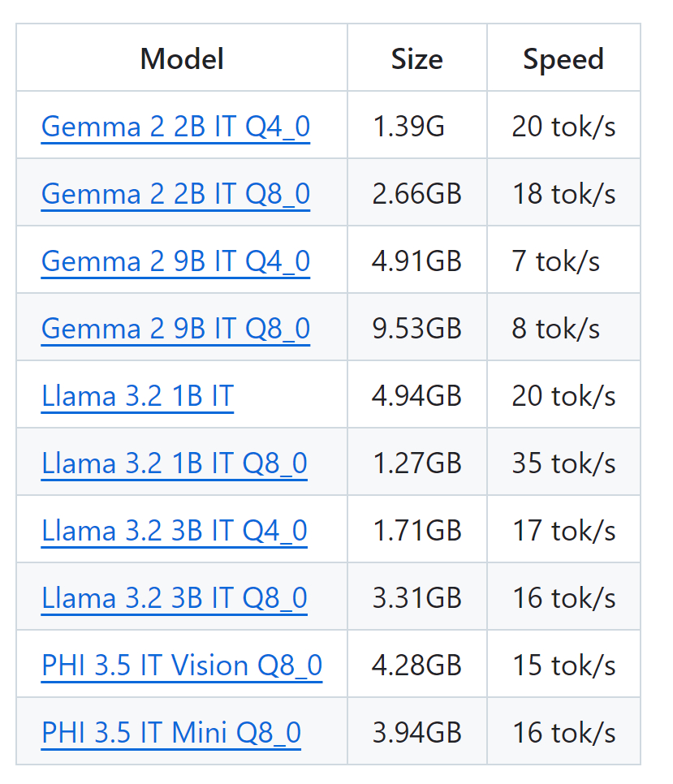This screenshot has width=673, height=784.
Task: Open the PHI 3.5 IT Vision Q8_0 link
Action: tap(182, 666)
